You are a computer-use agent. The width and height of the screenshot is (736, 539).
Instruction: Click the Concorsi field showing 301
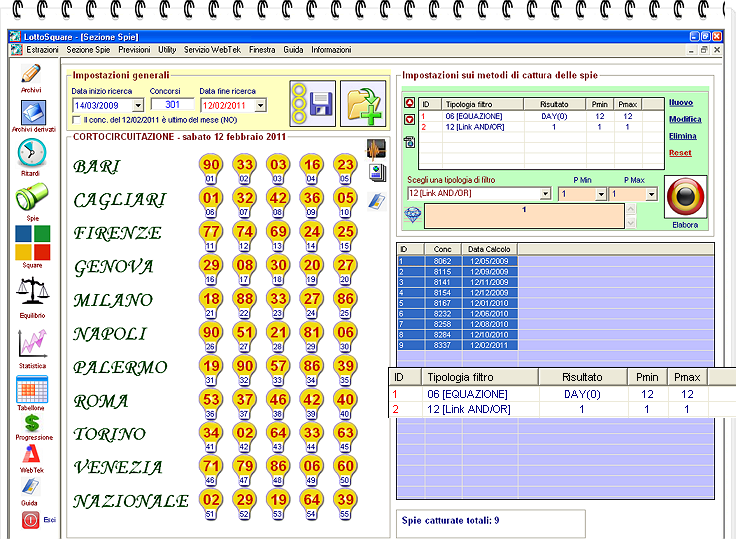(172, 104)
